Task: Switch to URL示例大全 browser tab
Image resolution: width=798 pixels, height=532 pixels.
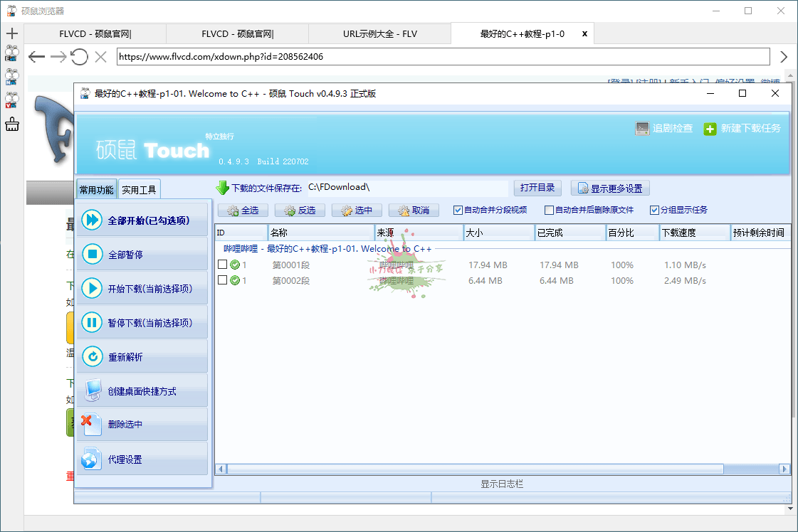Action: click(379, 33)
